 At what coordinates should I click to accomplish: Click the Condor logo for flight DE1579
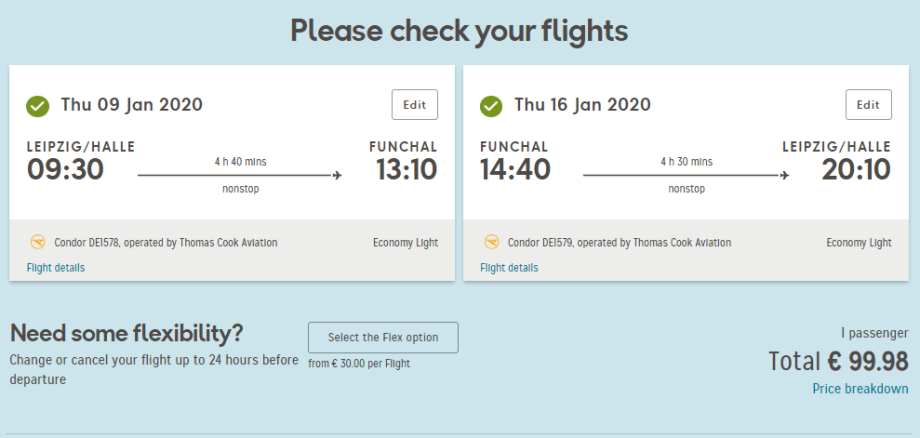click(492, 242)
